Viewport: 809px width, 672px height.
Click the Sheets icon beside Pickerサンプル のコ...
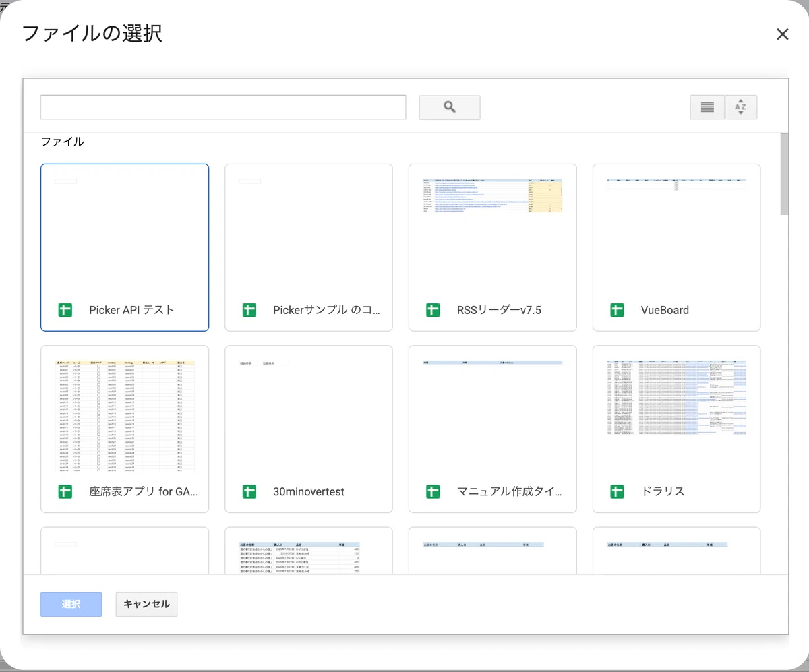(249, 310)
